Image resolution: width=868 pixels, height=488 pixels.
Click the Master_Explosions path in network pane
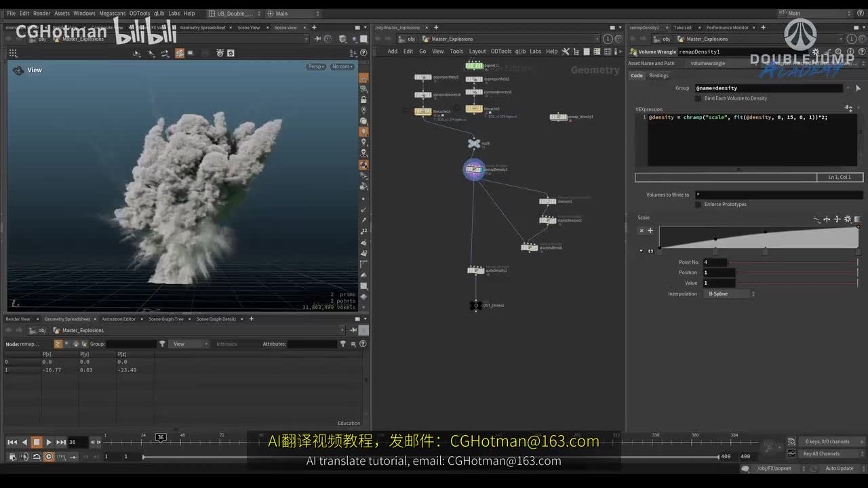tap(452, 39)
